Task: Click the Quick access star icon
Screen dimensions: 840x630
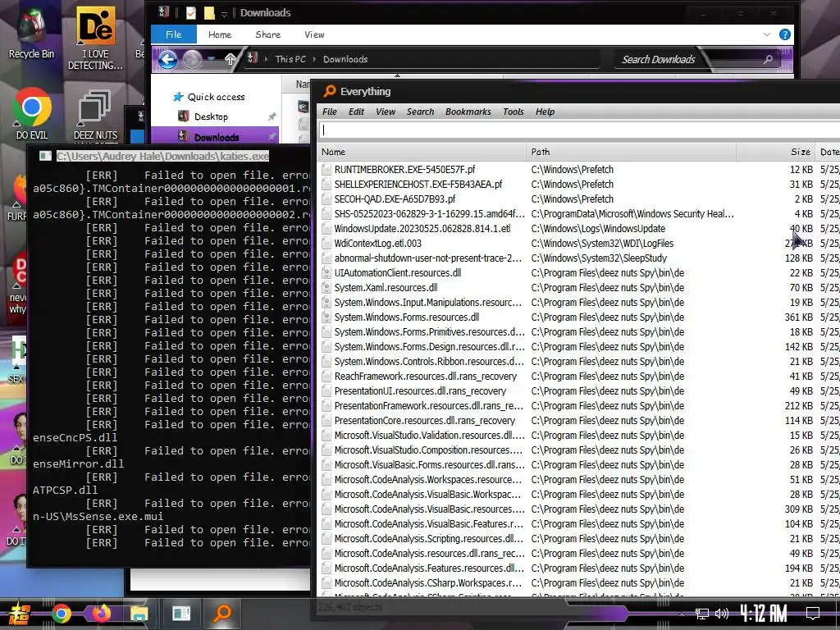Action: 178,97
